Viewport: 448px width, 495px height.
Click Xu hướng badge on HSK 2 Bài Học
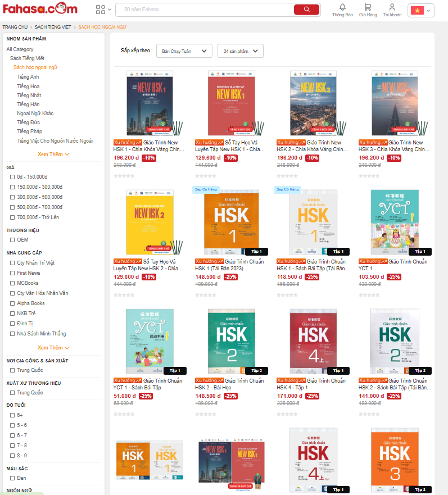coord(209,380)
